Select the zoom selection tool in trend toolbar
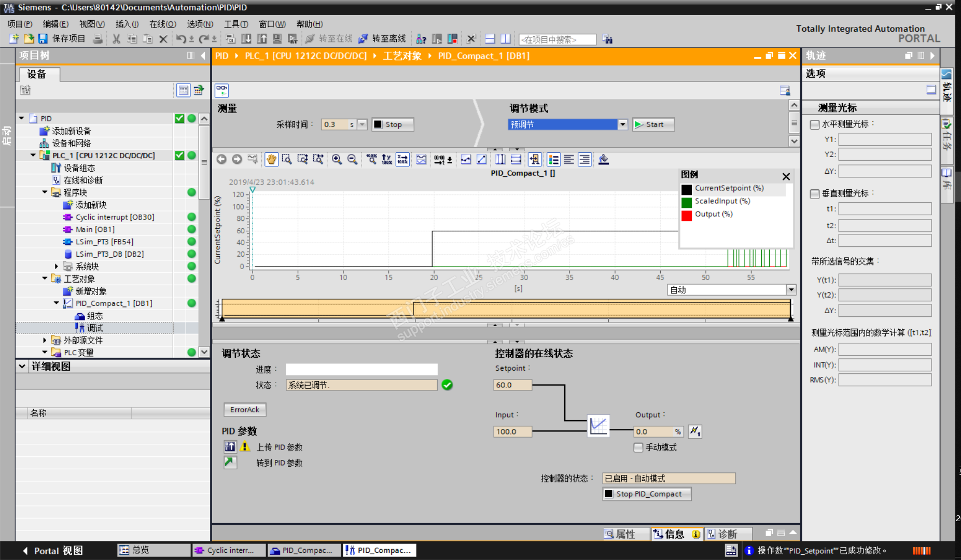961x560 pixels. pos(287,159)
